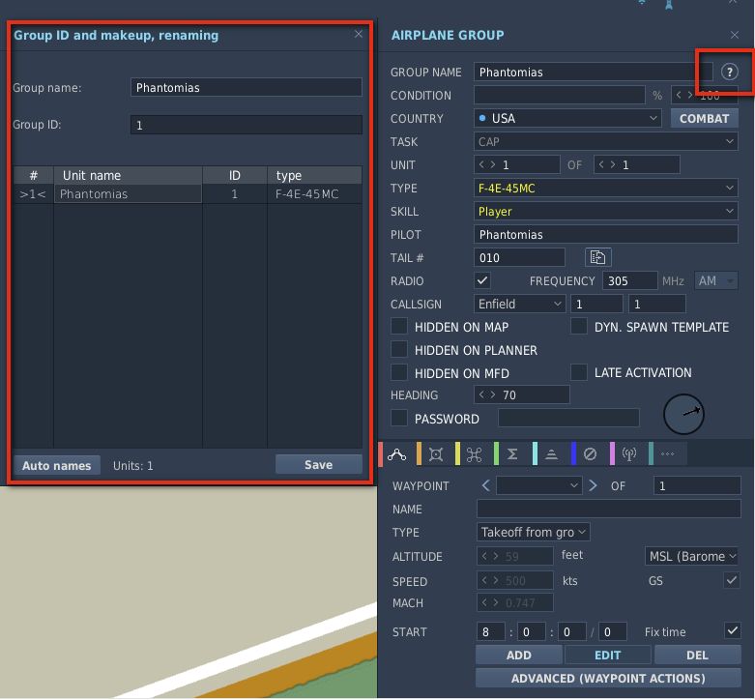Viewport: 755px width, 700px height.
Task: Click the COMBAT button
Action: point(705,118)
